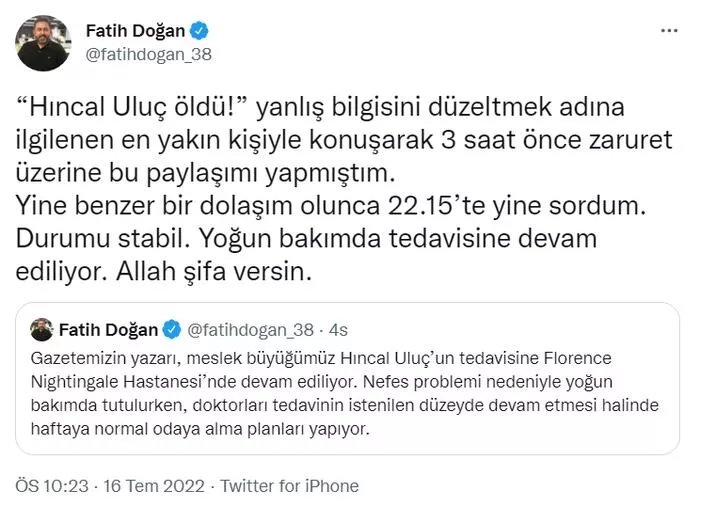Screen dimensions: 702x507
Task: Click the small avatar in the quoted tweet
Action: coord(42,329)
